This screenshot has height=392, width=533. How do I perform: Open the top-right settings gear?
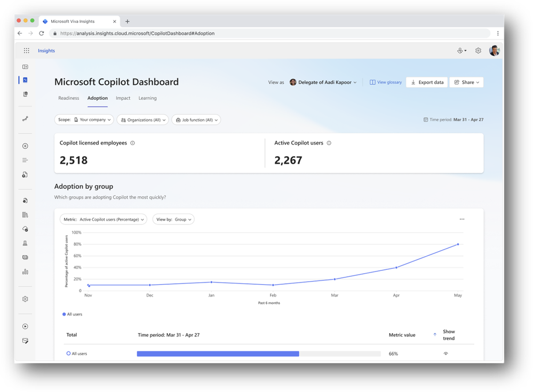pos(478,51)
